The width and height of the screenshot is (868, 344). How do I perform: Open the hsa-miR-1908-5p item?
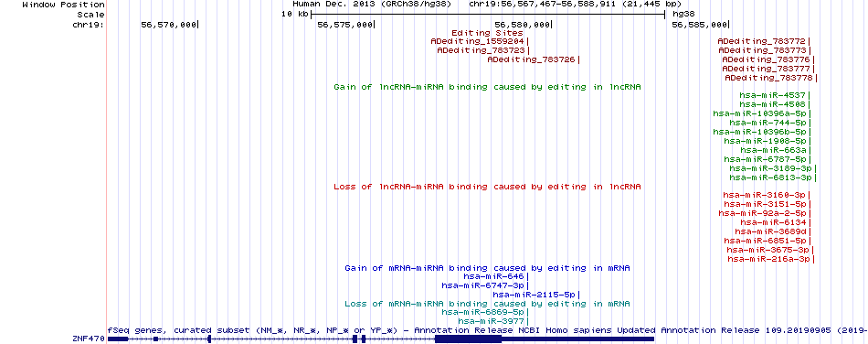(x=767, y=141)
